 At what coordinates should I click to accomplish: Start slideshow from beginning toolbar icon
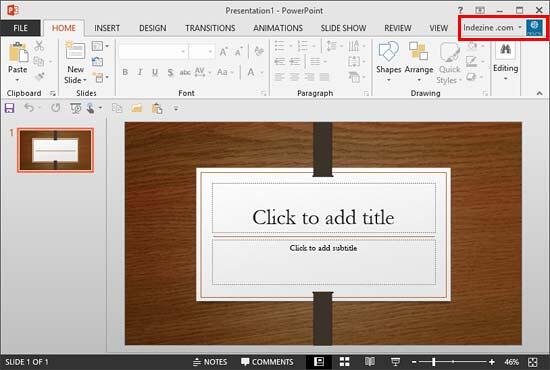click(75, 108)
